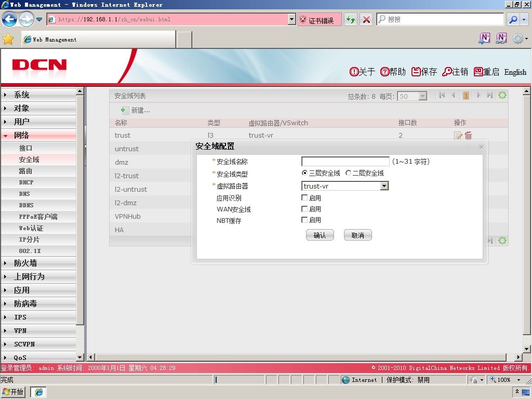Click the search magnifier button
Image resolution: width=532 pixels, height=399 pixels.
513,19
